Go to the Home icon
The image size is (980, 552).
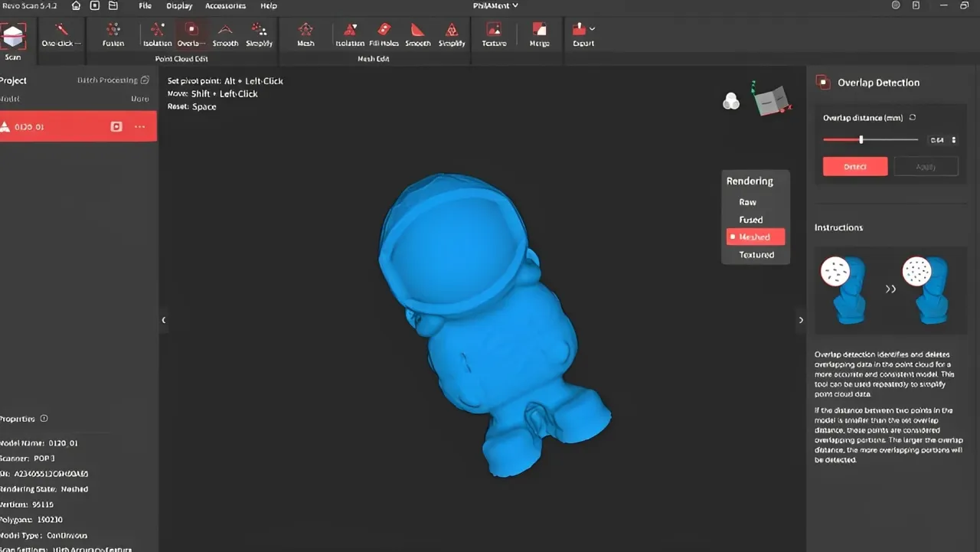76,5
